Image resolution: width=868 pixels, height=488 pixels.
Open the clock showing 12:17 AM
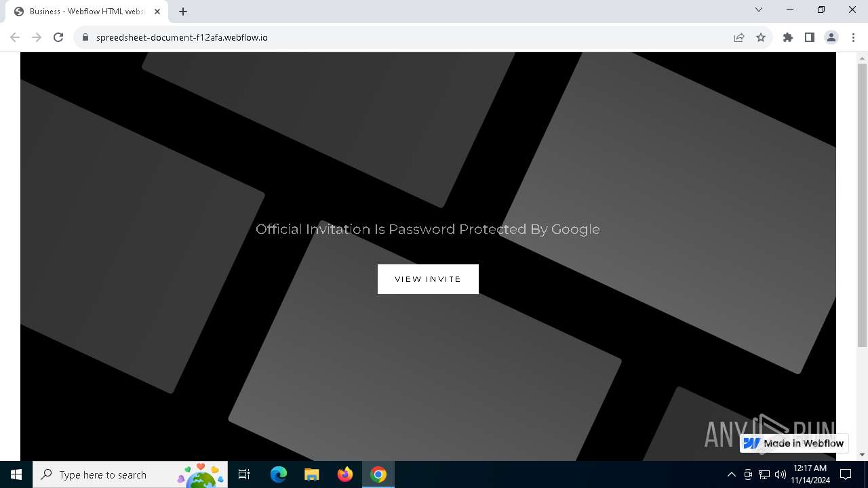tap(810, 474)
